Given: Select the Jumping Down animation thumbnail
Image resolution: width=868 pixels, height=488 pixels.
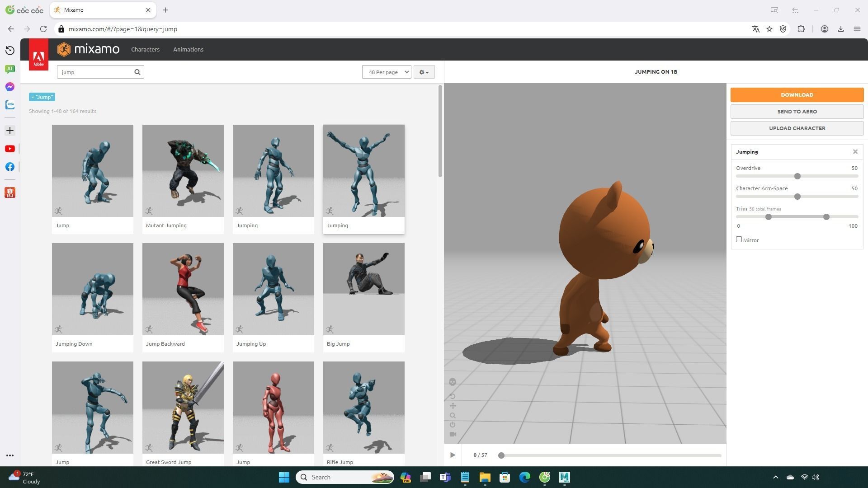Looking at the screenshot, I should pyautogui.click(x=93, y=289).
